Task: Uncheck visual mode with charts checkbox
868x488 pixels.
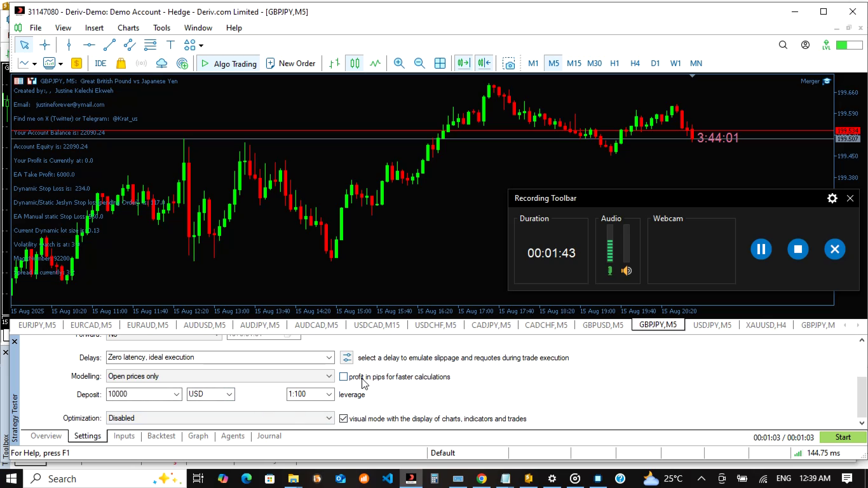Action: [x=343, y=419]
